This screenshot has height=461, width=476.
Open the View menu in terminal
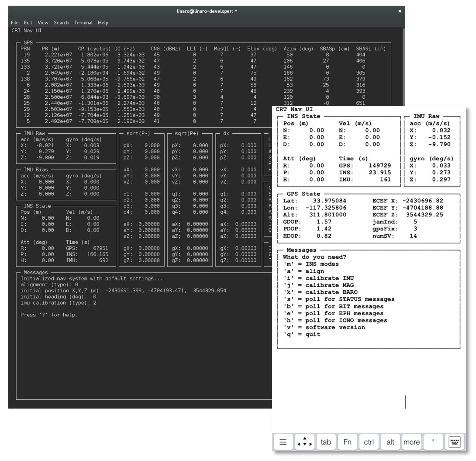43,22
